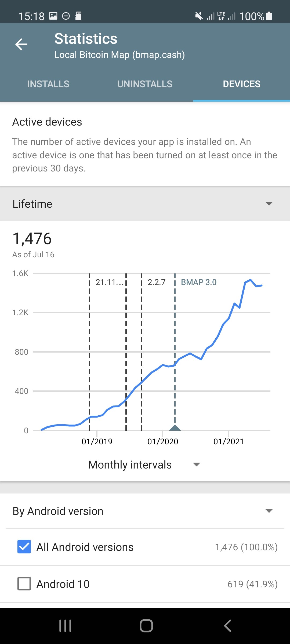Tap the picture notification icon in status bar

[53, 16]
